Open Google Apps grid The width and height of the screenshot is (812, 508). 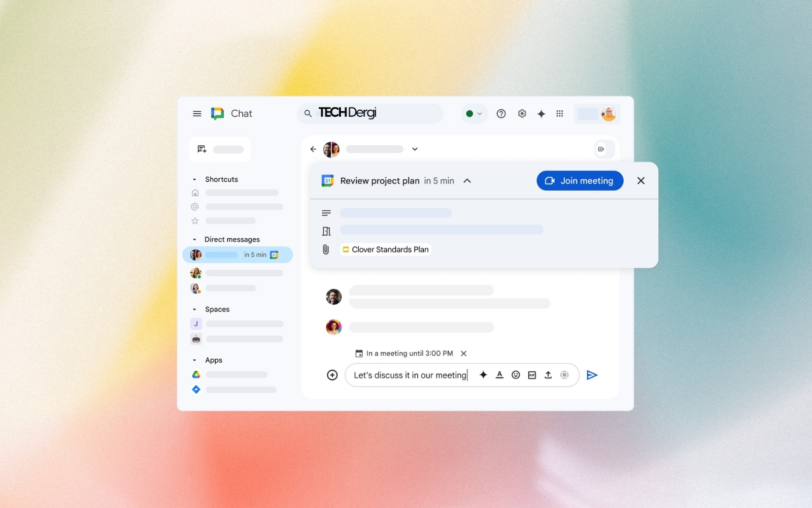560,113
